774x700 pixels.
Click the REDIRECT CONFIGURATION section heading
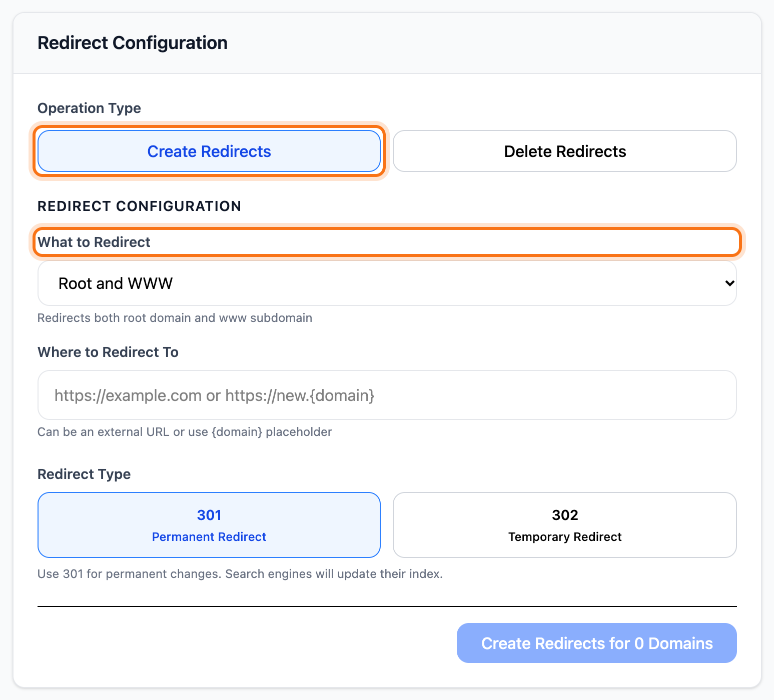tap(139, 206)
